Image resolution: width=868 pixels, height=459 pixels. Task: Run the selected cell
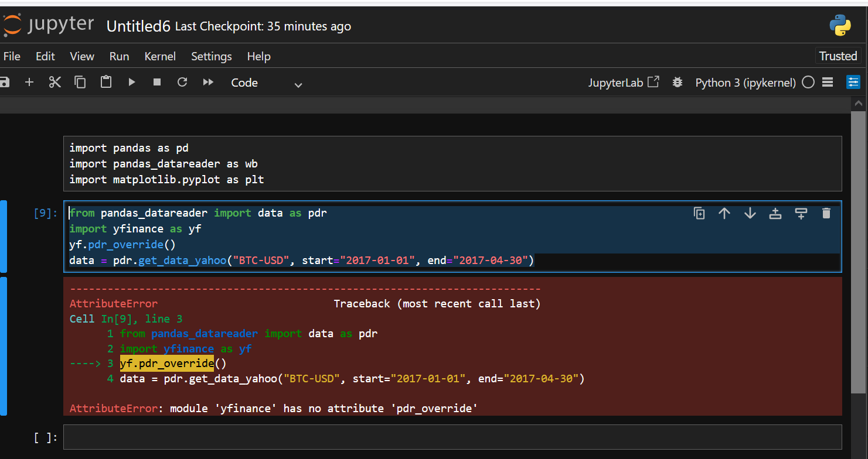[132, 83]
